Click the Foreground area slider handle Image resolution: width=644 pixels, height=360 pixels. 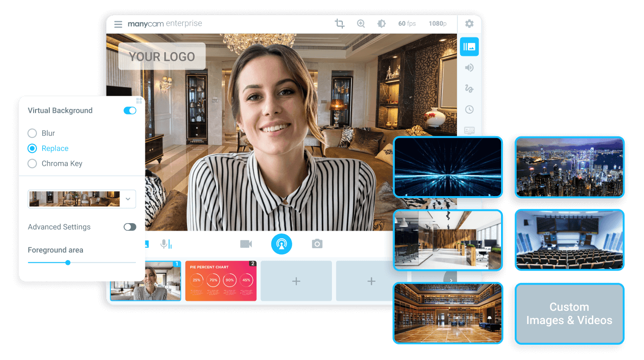click(68, 262)
